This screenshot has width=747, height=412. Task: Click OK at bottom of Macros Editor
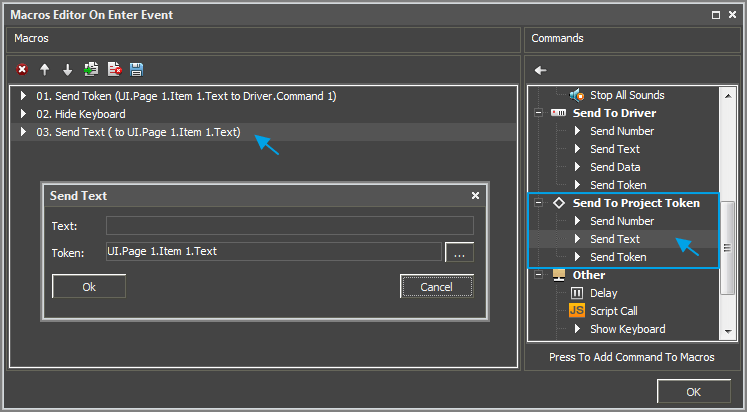(x=693, y=392)
